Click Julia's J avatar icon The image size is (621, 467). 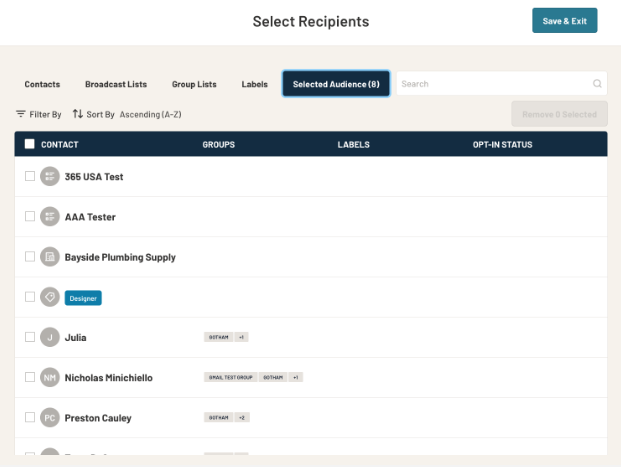(x=50, y=337)
